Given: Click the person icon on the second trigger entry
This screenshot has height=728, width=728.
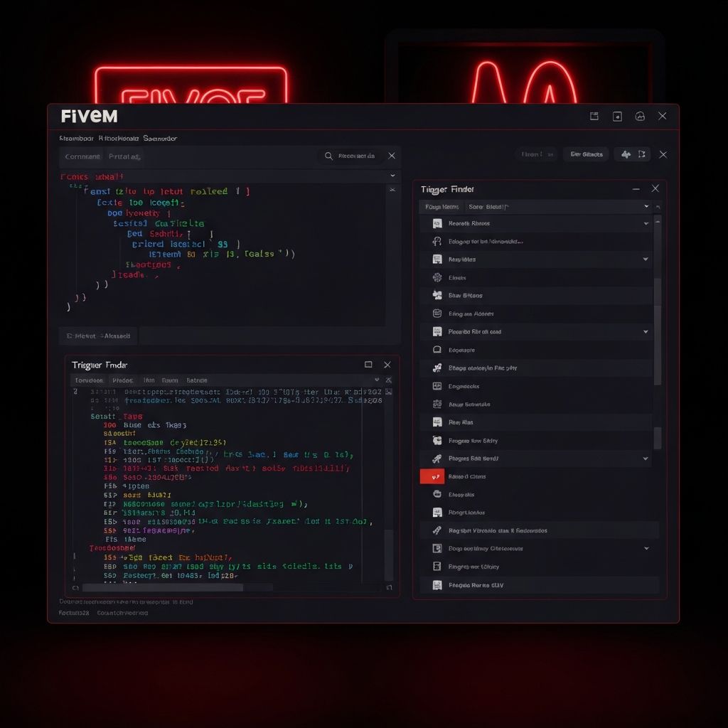Looking at the screenshot, I should (x=436, y=241).
